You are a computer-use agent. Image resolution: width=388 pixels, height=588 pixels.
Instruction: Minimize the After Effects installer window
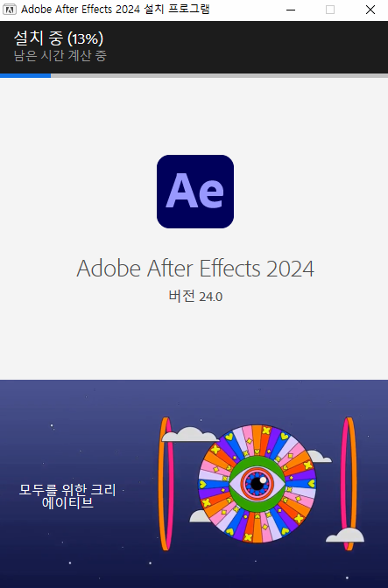coord(291,10)
